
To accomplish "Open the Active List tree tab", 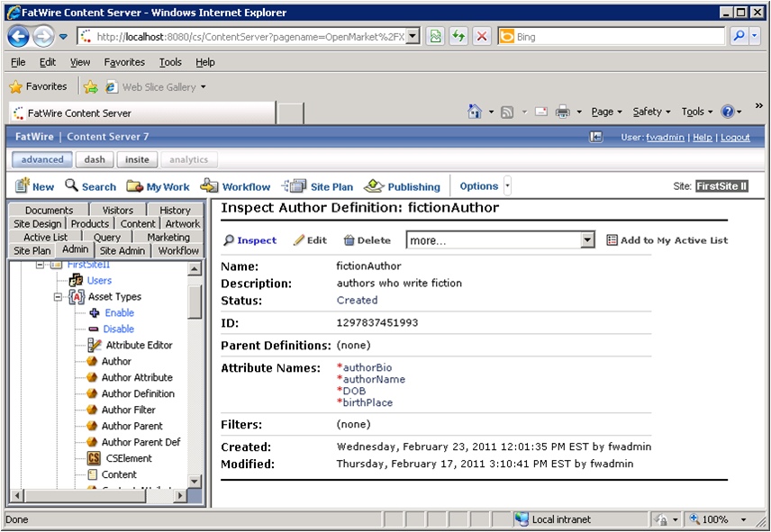I will 46,238.
